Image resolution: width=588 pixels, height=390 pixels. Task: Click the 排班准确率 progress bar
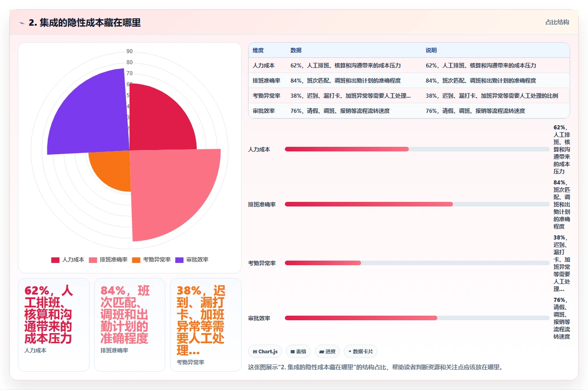417,204
